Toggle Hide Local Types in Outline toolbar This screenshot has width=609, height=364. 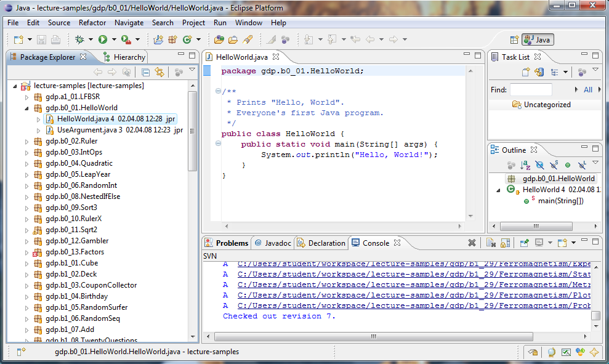(582, 165)
